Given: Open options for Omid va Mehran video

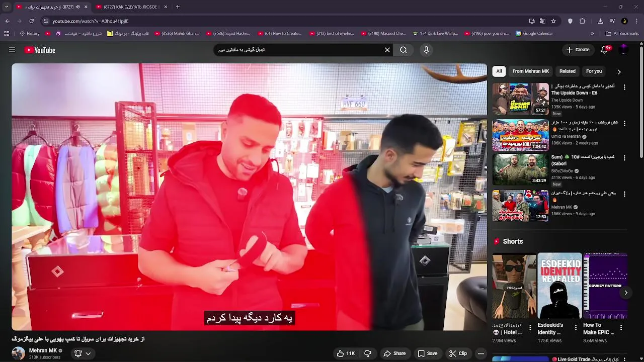Looking at the screenshot, I should click(624, 123).
